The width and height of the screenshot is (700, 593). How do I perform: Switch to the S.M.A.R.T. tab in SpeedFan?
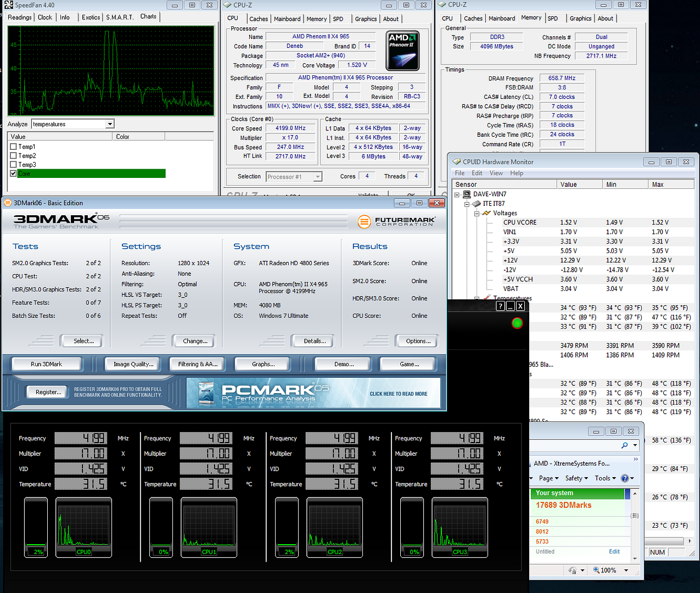point(120,17)
